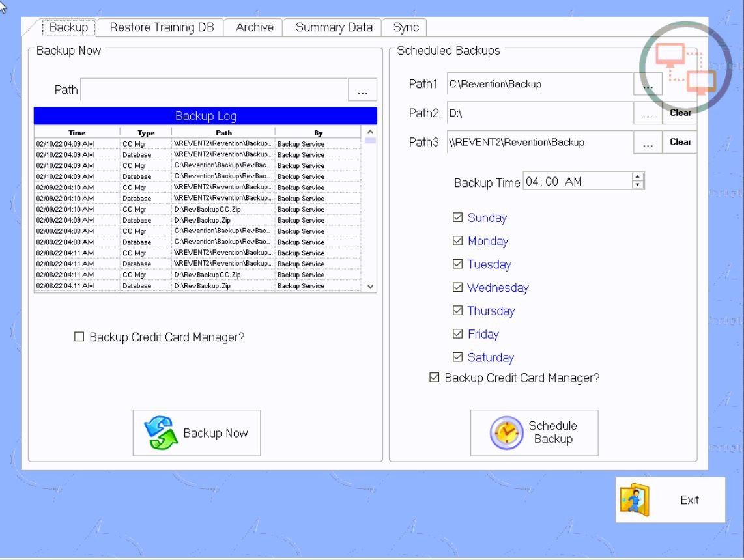Click the Exit button label

(689, 500)
